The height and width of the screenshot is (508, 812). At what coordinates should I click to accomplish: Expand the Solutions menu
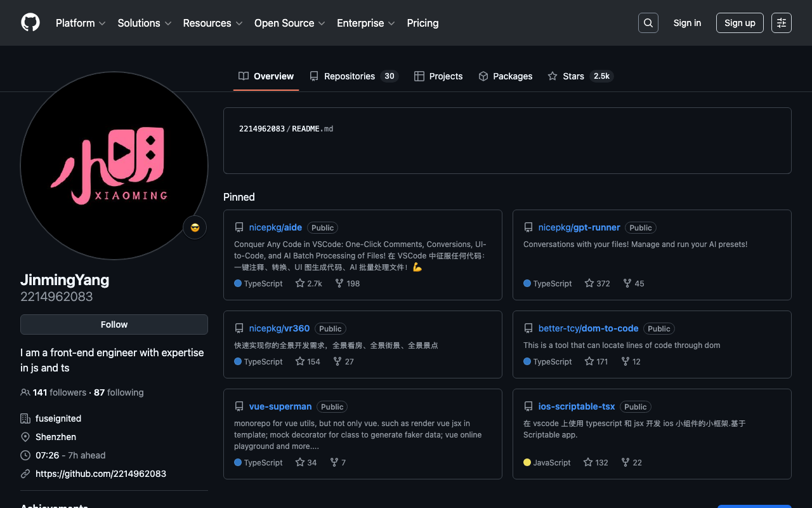coord(145,23)
